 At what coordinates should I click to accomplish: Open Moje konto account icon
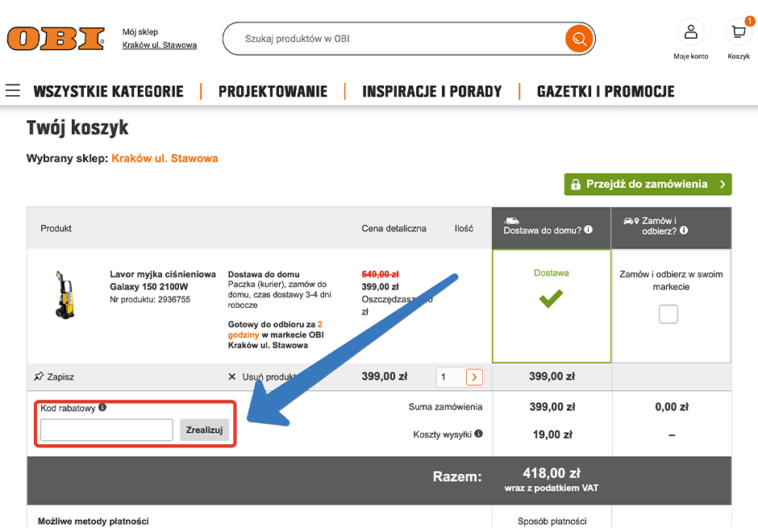point(691,32)
